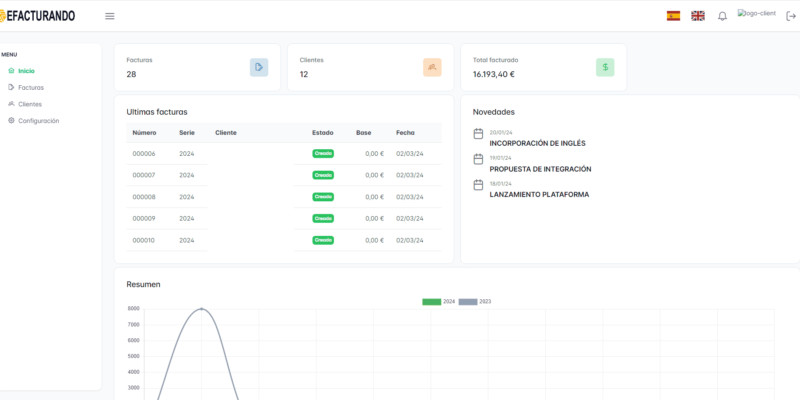The height and width of the screenshot is (400, 800).
Task: Click the Clientes card people icon
Action: coord(432,67)
